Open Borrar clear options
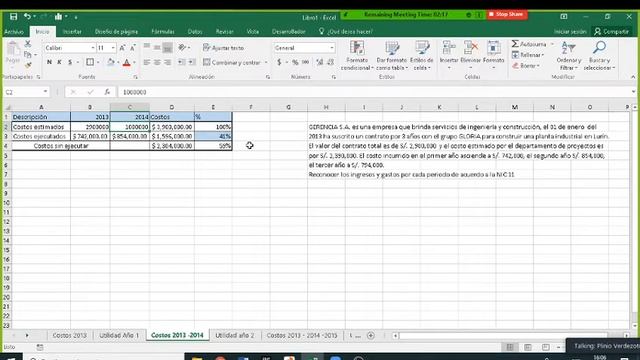Image resolution: width=640 pixels, height=360 pixels. 526,65
